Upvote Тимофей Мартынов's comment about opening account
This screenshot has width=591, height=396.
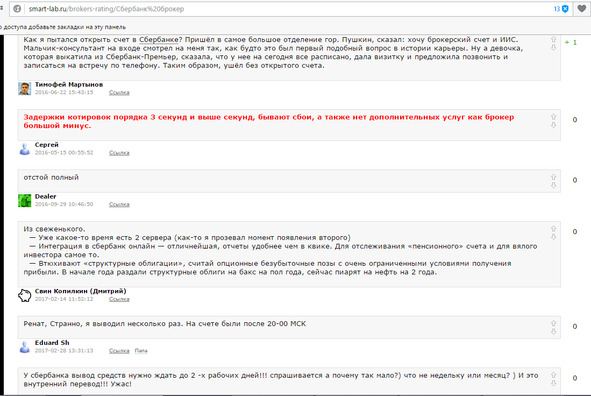[x=553, y=39]
